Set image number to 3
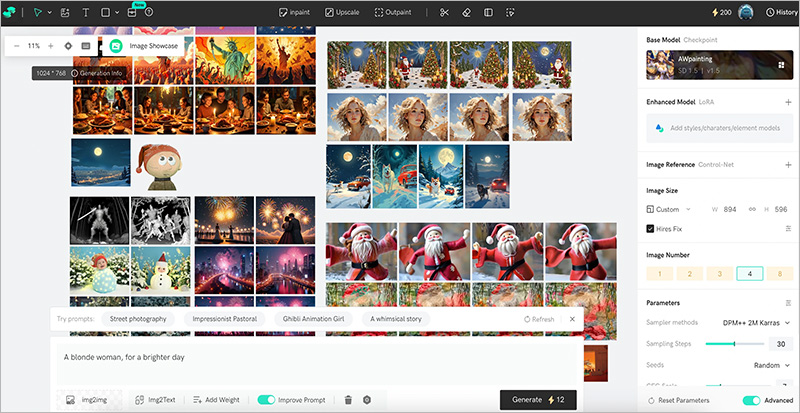 [719, 274]
